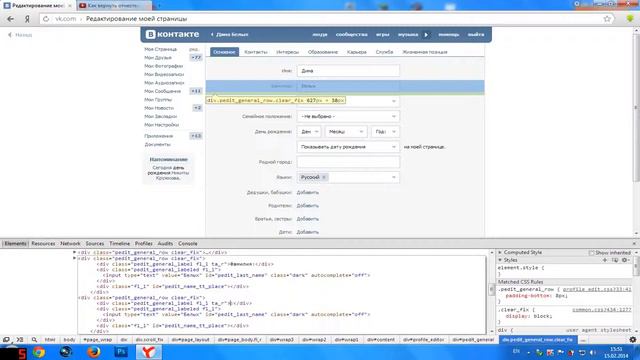Open the birthday Год dropdown
640x360 pixels.
(385, 131)
